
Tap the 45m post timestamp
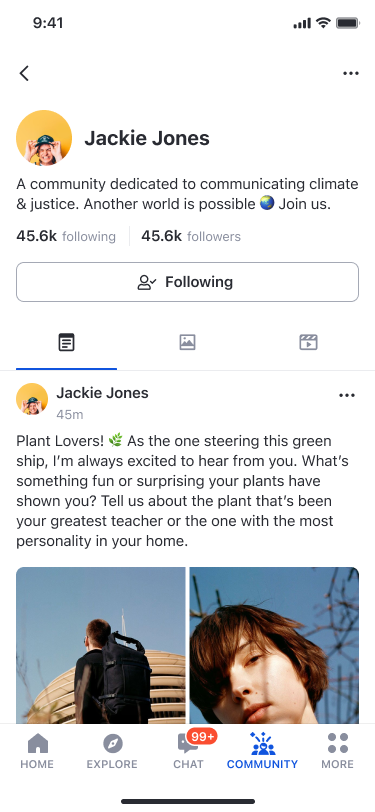pos(70,415)
